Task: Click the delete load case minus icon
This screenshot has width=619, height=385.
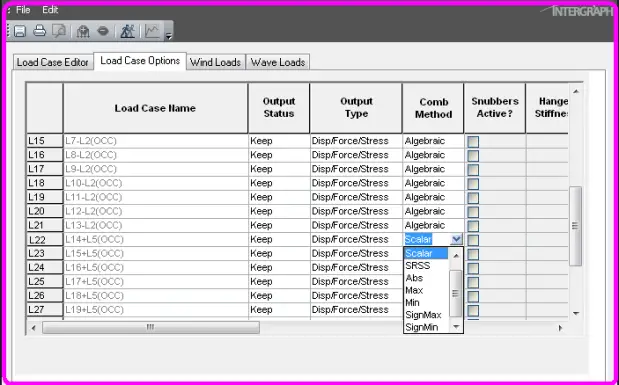Action: pos(103,31)
